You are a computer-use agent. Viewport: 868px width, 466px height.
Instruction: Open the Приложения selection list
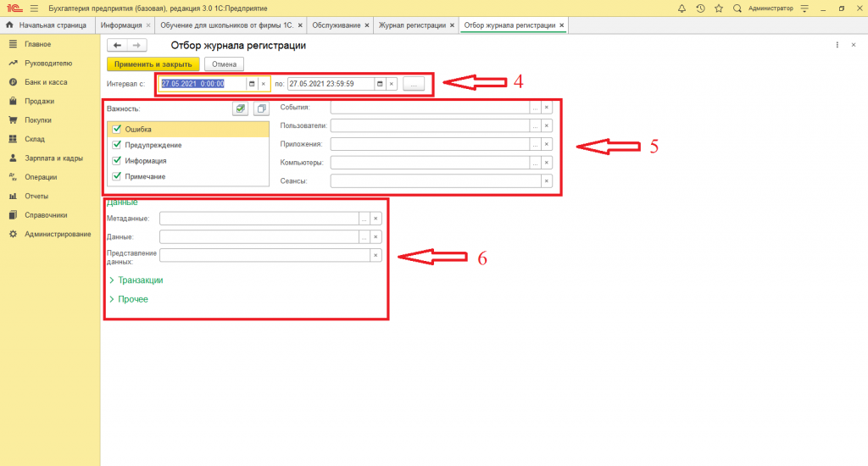(535, 144)
